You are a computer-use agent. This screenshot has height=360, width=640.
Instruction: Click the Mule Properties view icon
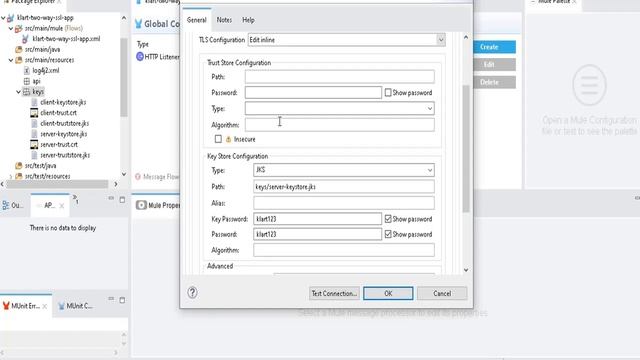click(x=141, y=205)
